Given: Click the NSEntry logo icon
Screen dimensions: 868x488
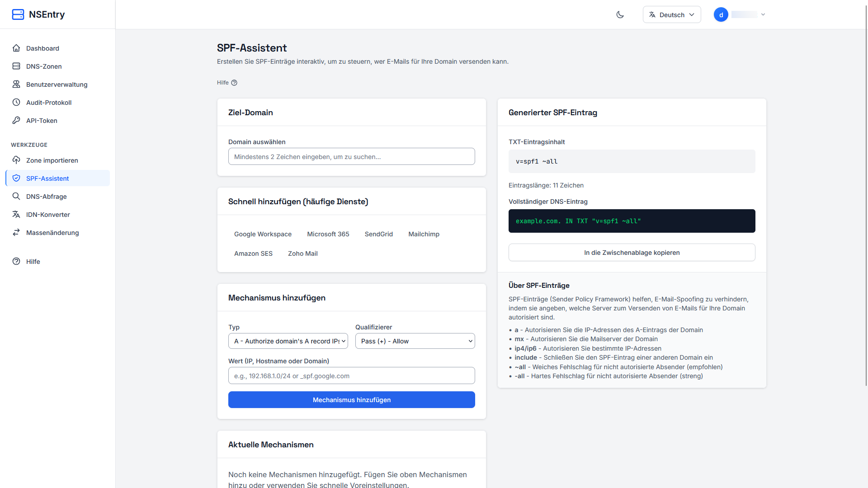Looking at the screenshot, I should point(18,14).
